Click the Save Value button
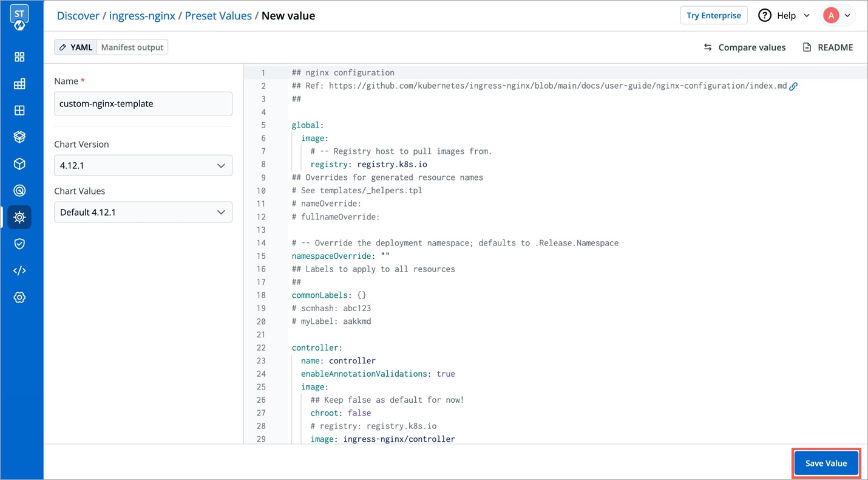Screen dimensions: 868x480 pyautogui.click(x=826, y=463)
